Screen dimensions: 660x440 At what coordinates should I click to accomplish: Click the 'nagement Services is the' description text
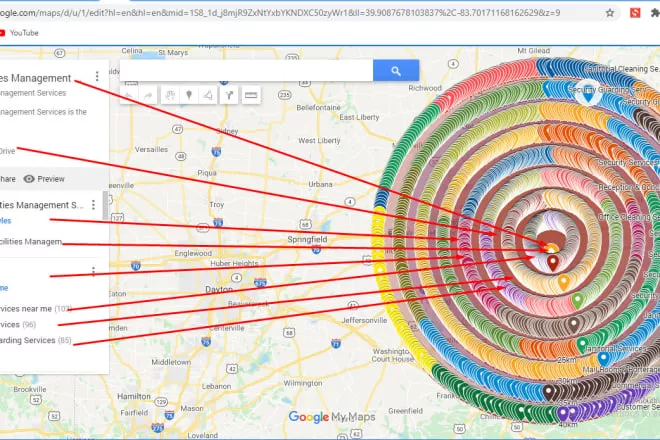pos(43,112)
